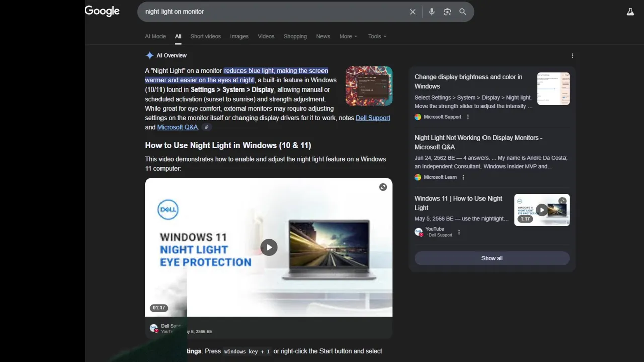This screenshot has width=644, height=362.
Task: Select the All results tab
Action: pyautogui.click(x=178, y=36)
